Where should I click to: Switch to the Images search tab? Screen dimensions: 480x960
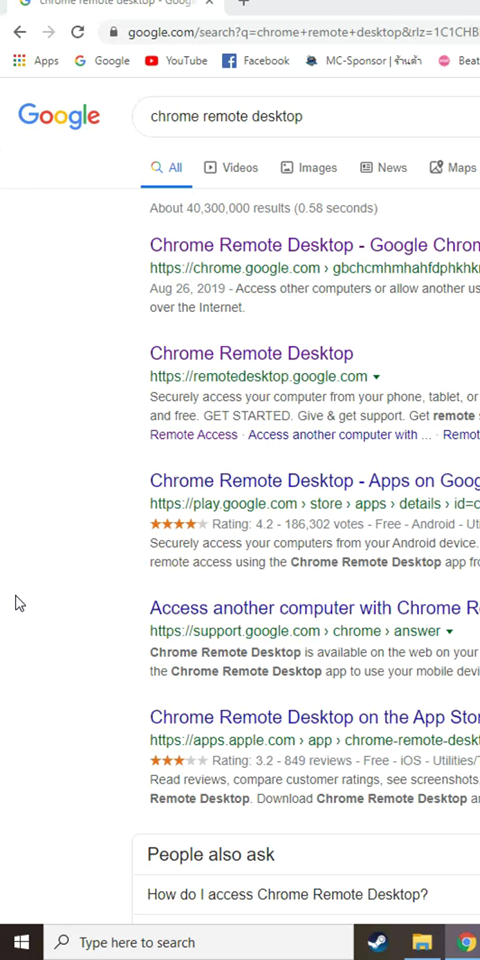pos(309,168)
